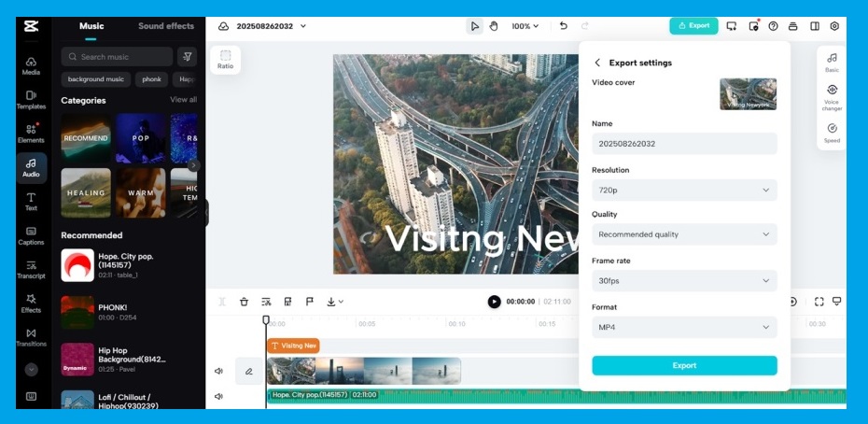Open the Voice changer tool

pos(832,97)
